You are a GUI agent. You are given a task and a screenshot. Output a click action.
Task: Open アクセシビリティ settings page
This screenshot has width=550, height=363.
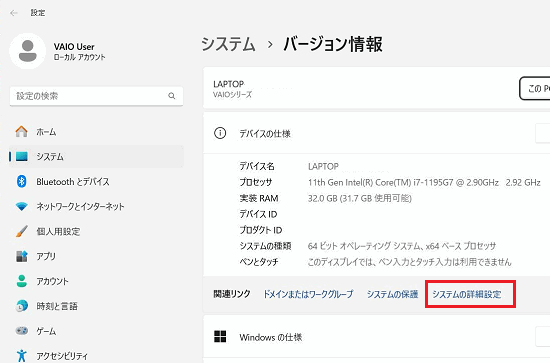tap(96, 355)
